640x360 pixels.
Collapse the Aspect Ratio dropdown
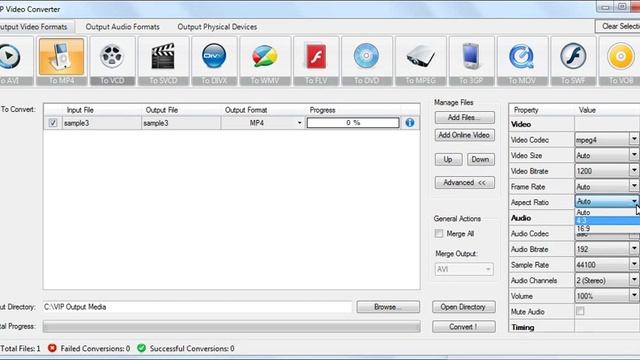(634, 201)
